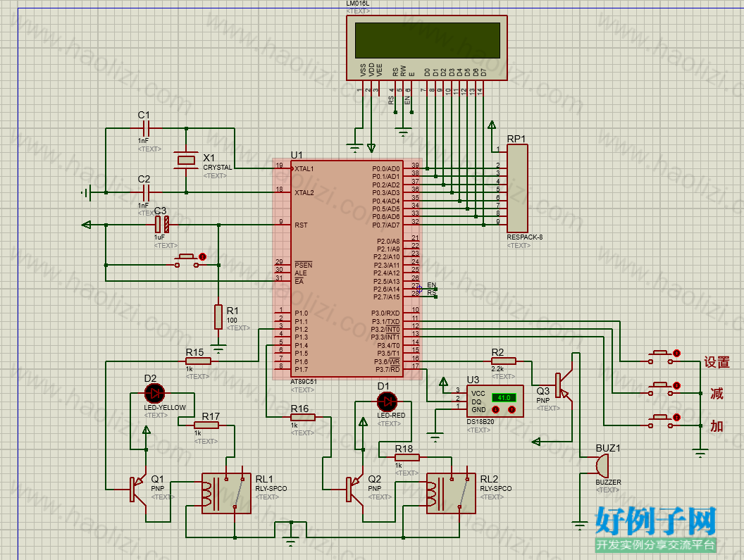The image size is (744, 560).
Task: Select the BUZ1 buzzer symbol
Action: coord(602,466)
